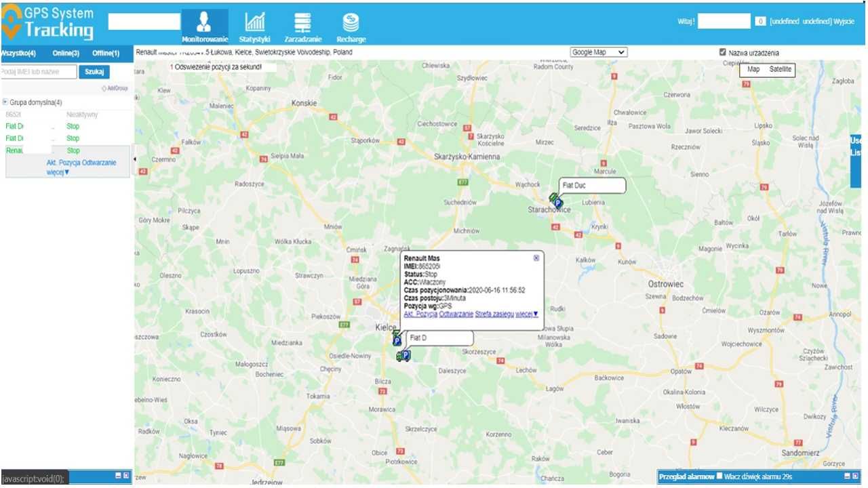Viewport: 868px width, 488px height.
Task: Select the first Fiat device row
Action: click(x=66, y=126)
